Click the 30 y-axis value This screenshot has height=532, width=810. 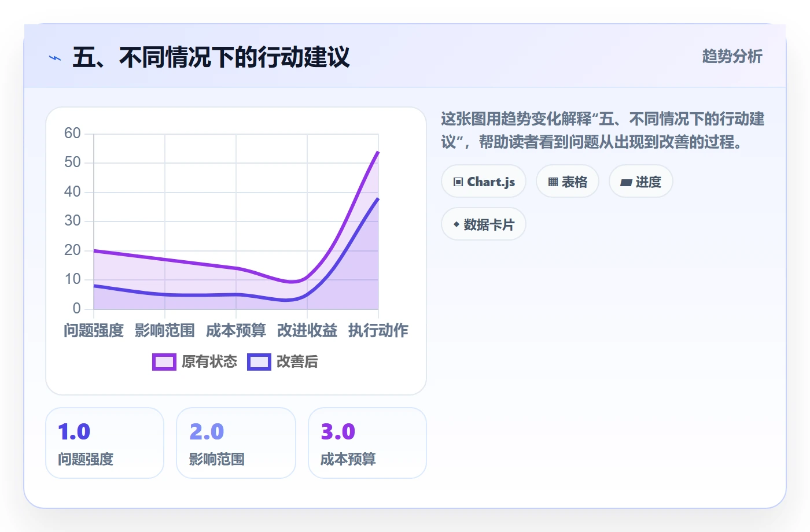point(72,221)
